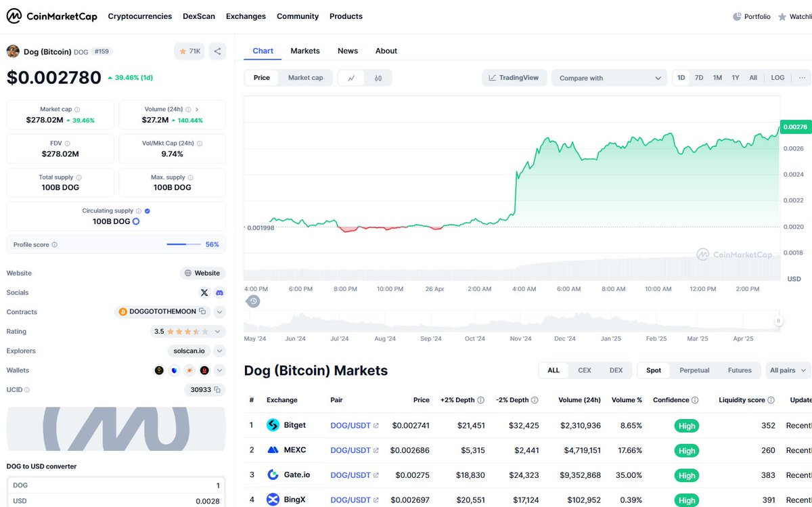This screenshot has height=507, width=812.
Task: Open BingX exchange logo
Action: pyautogui.click(x=273, y=500)
